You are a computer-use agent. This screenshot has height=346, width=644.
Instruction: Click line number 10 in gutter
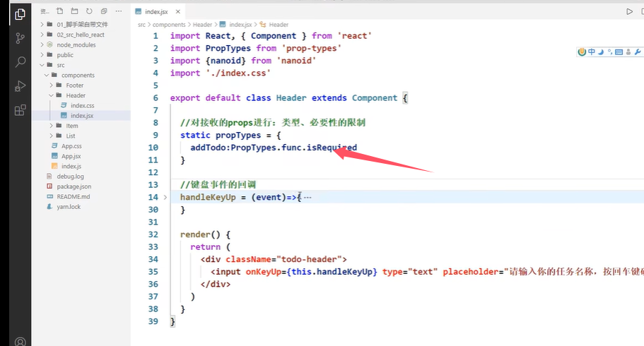[153, 148]
